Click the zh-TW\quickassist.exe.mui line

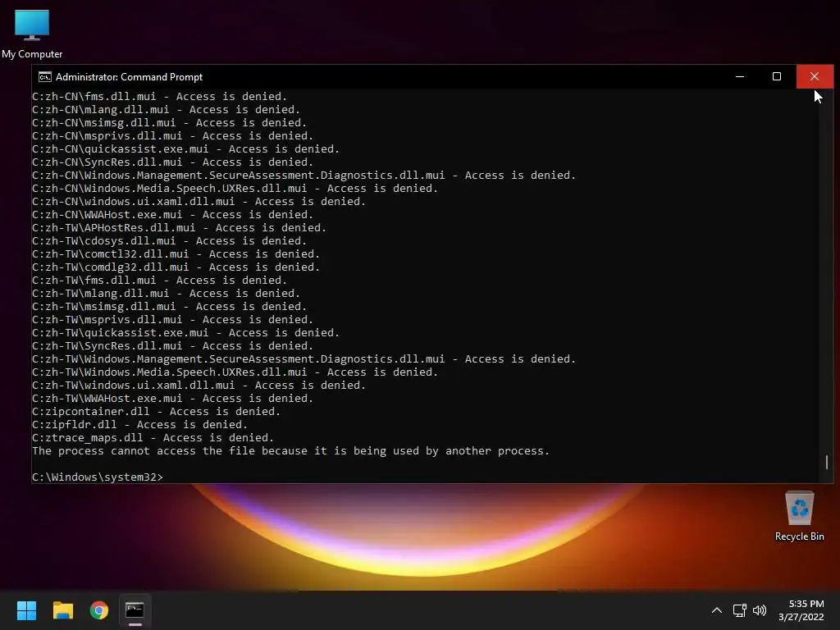point(186,333)
